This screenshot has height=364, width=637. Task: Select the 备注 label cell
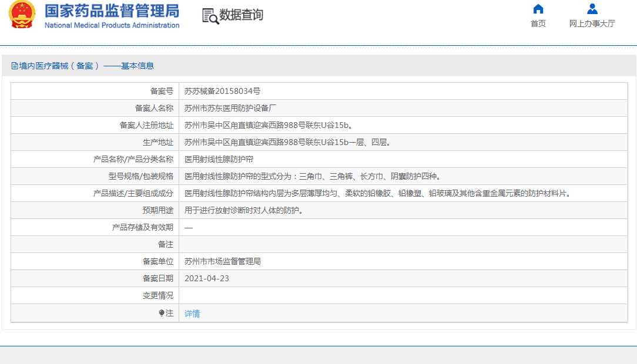[x=95, y=245]
